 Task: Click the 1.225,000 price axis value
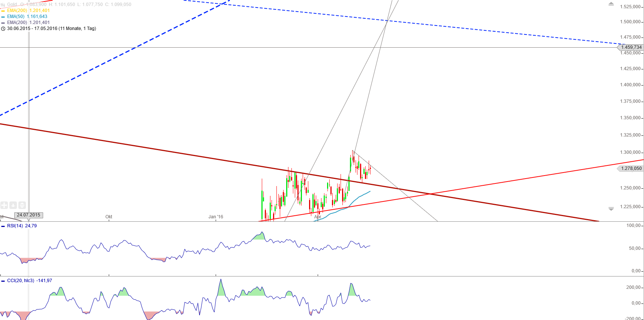tap(630, 207)
